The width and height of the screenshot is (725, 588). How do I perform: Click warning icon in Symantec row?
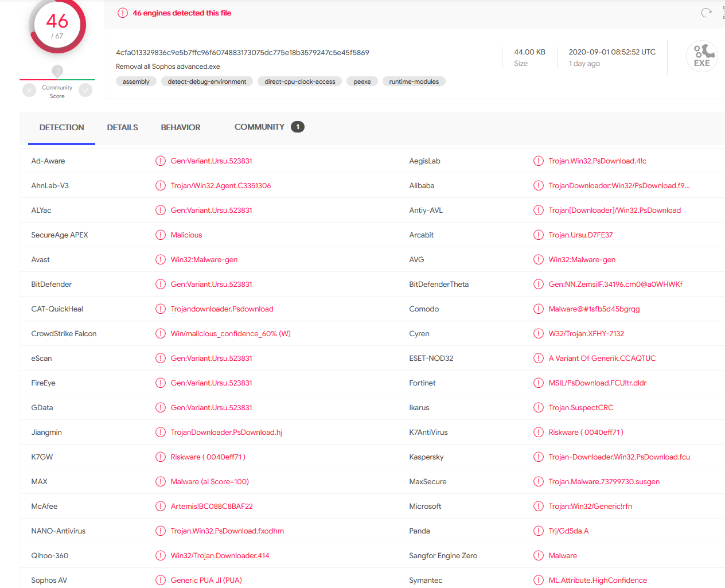tap(539, 580)
